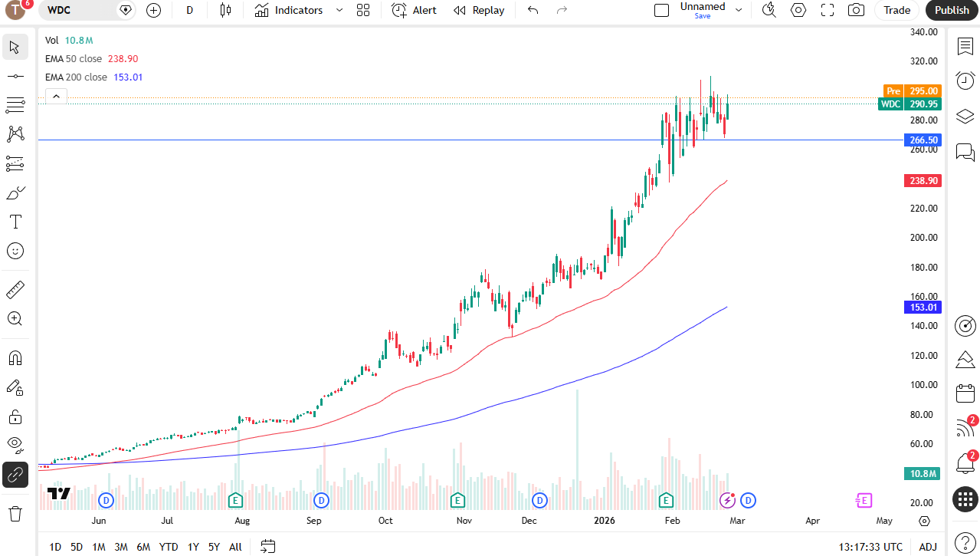Image resolution: width=980 pixels, height=556 pixels.
Task: Open the products grid menu
Action: click(965, 499)
